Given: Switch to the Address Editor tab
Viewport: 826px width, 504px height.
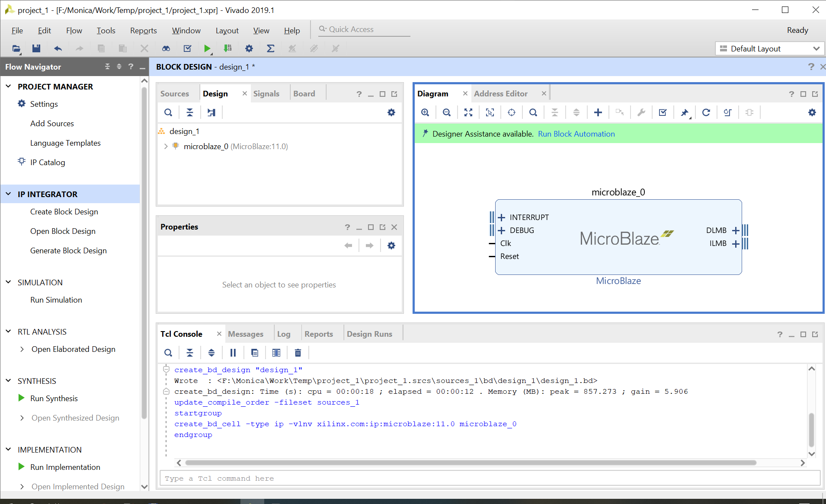Looking at the screenshot, I should (x=501, y=94).
